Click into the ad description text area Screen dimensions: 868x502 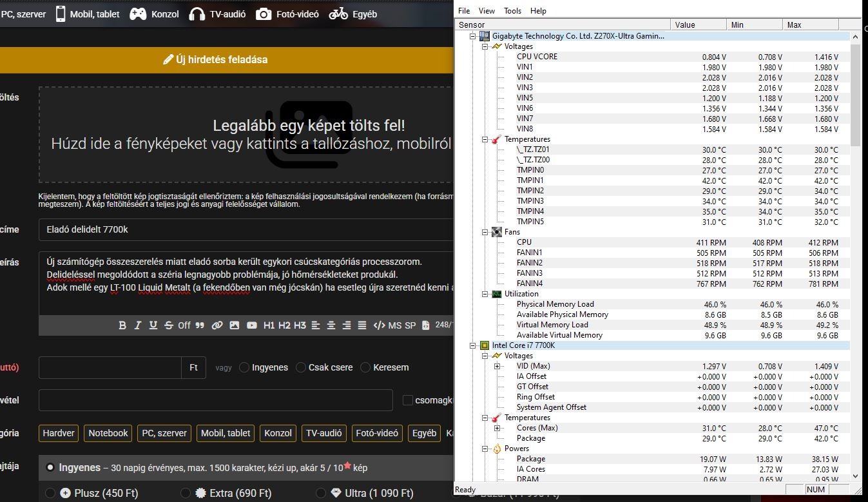(247, 282)
